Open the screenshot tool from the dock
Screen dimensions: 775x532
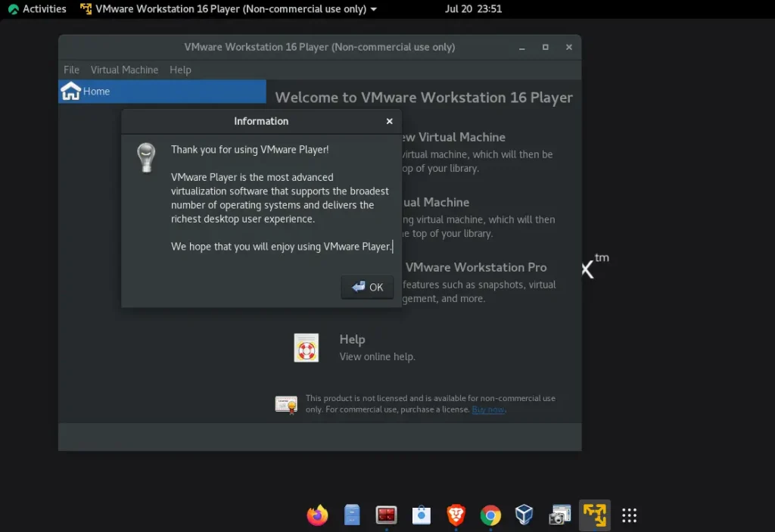click(x=559, y=515)
